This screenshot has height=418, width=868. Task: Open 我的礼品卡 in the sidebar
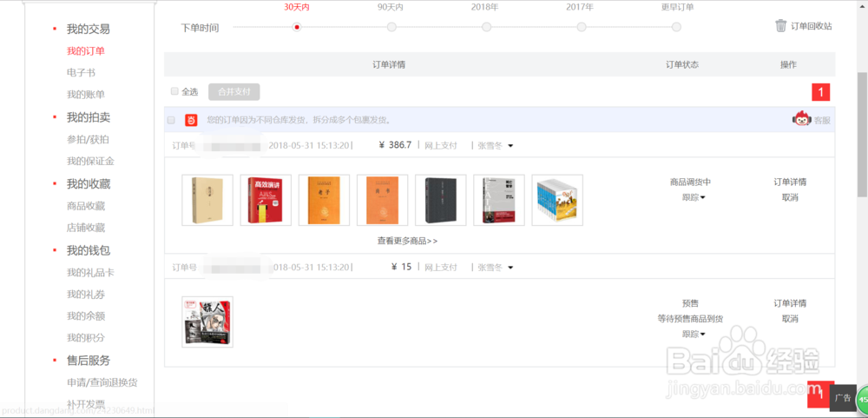coord(90,273)
